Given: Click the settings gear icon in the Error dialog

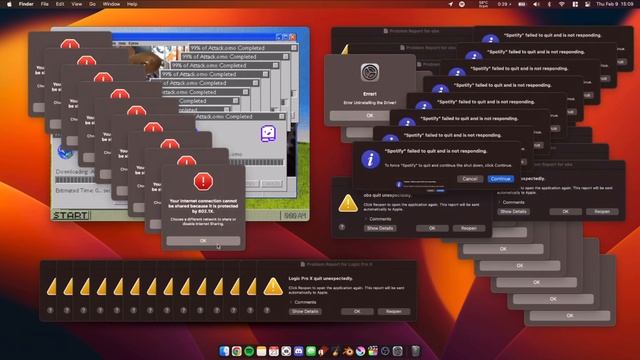Looking at the screenshot, I should coord(370,73).
